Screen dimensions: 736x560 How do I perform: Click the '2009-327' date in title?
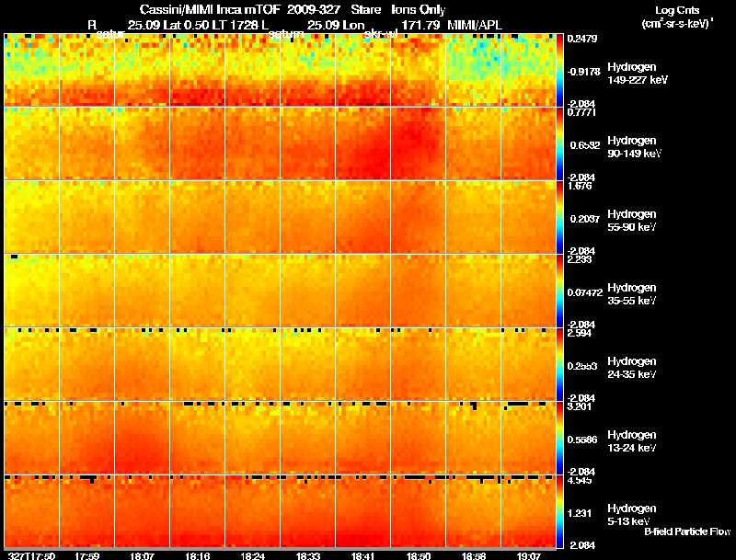[x=314, y=9]
